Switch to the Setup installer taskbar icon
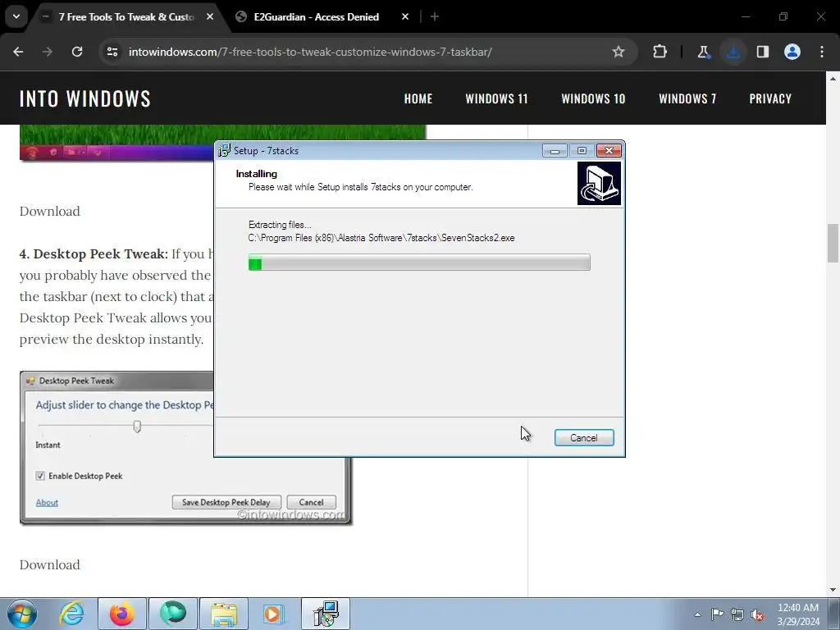This screenshot has width=840, height=630. 325,614
